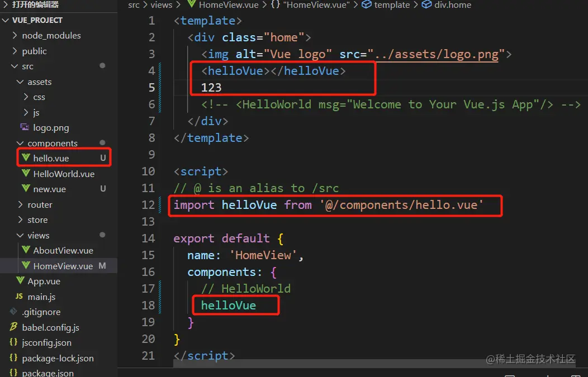The image size is (588, 377).
Task: Open new.vue from components folder
Action: [50, 189]
